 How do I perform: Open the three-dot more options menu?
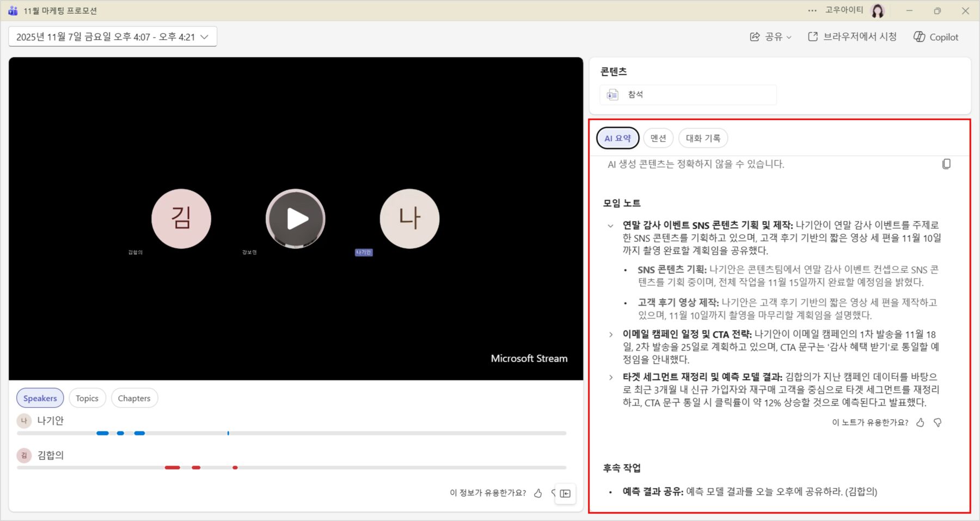tap(812, 10)
